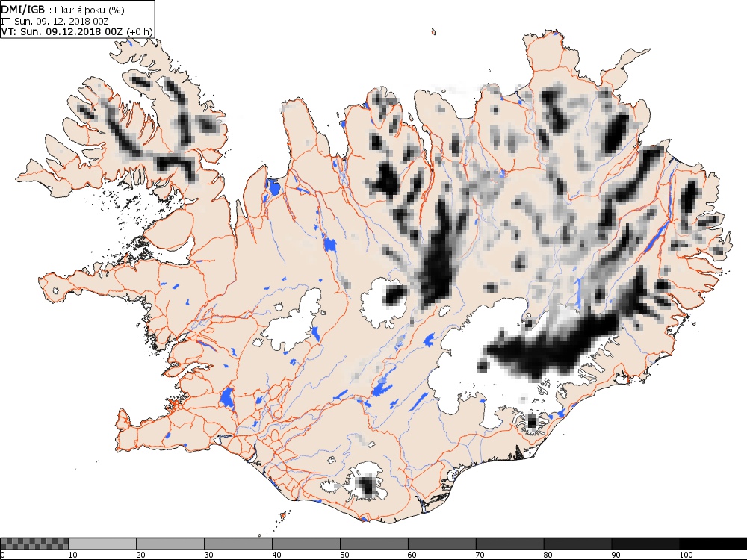Click the legend label '0'
The height and width of the screenshot is (560, 747).
[2, 555]
